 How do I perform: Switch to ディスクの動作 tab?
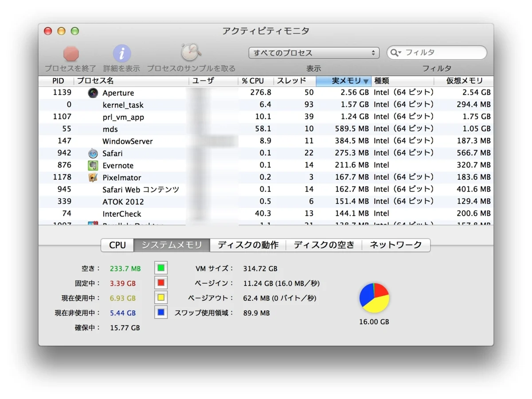point(248,245)
